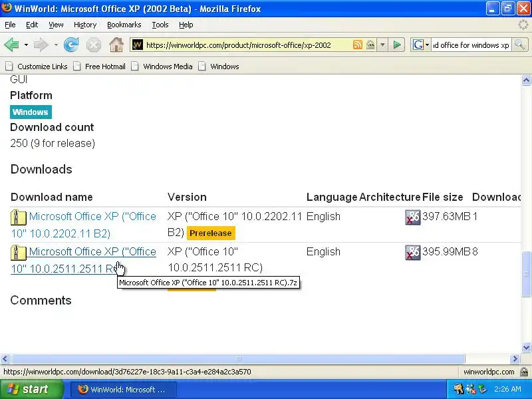Click the 2:26 AM taskbar clock
Image resolution: width=532 pixels, height=399 pixels.
click(507, 389)
